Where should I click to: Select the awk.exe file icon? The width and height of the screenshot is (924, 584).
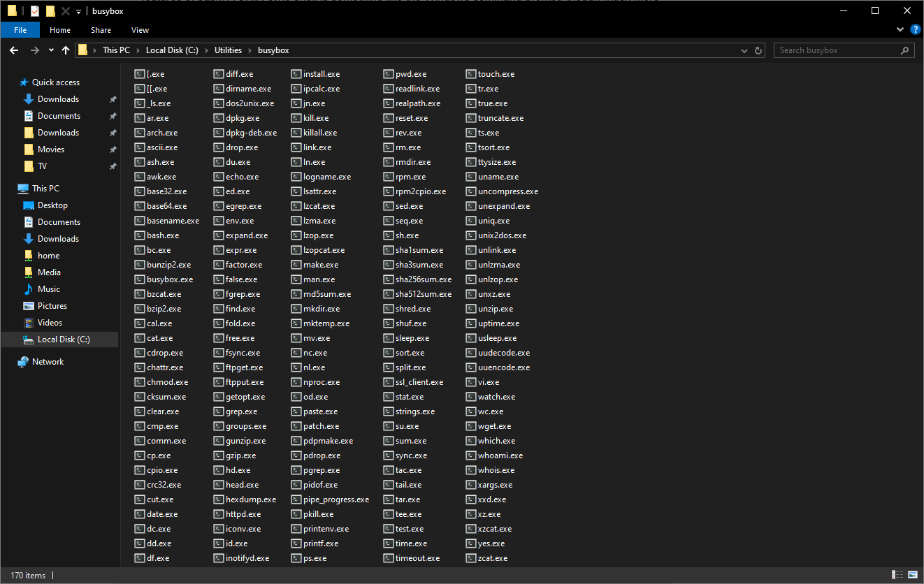click(139, 177)
